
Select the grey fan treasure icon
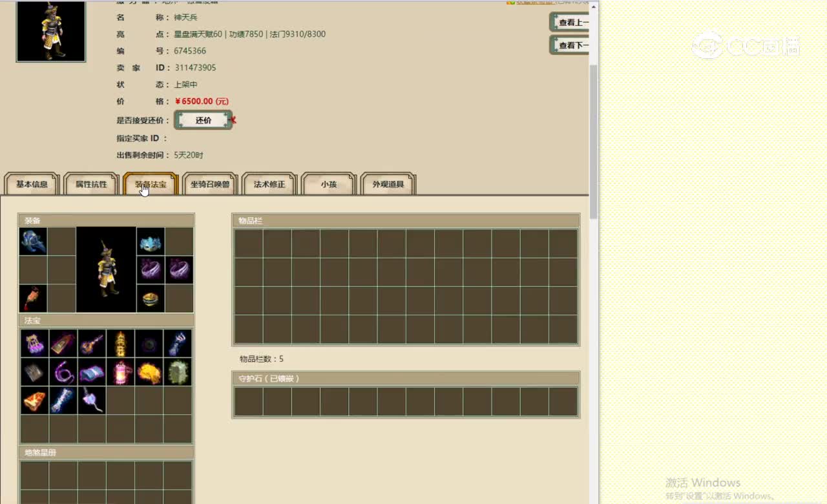(x=34, y=372)
